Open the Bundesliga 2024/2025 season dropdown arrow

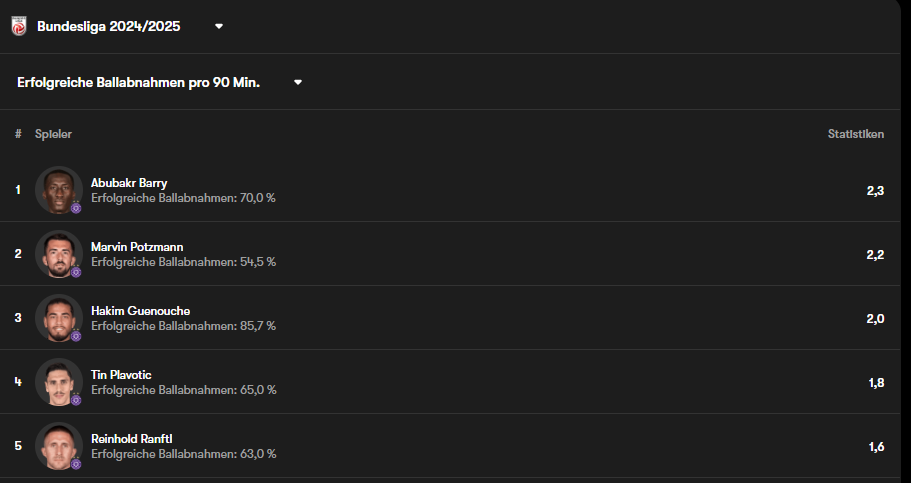coord(219,26)
